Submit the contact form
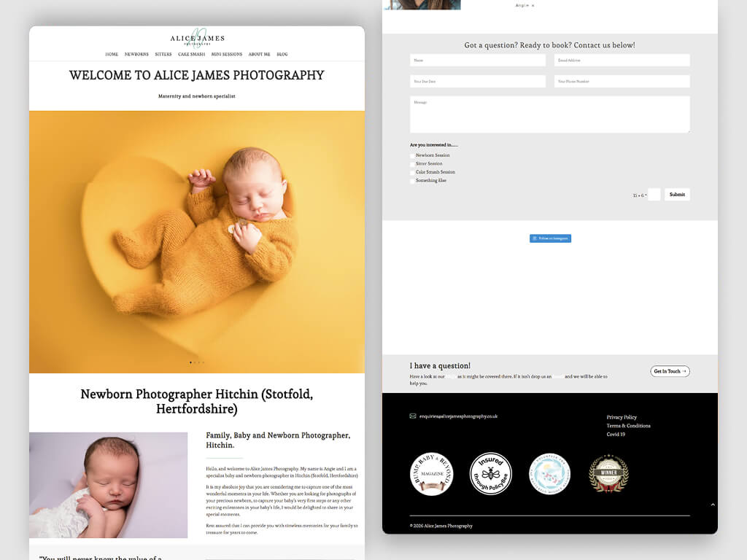The image size is (747, 560). [677, 195]
